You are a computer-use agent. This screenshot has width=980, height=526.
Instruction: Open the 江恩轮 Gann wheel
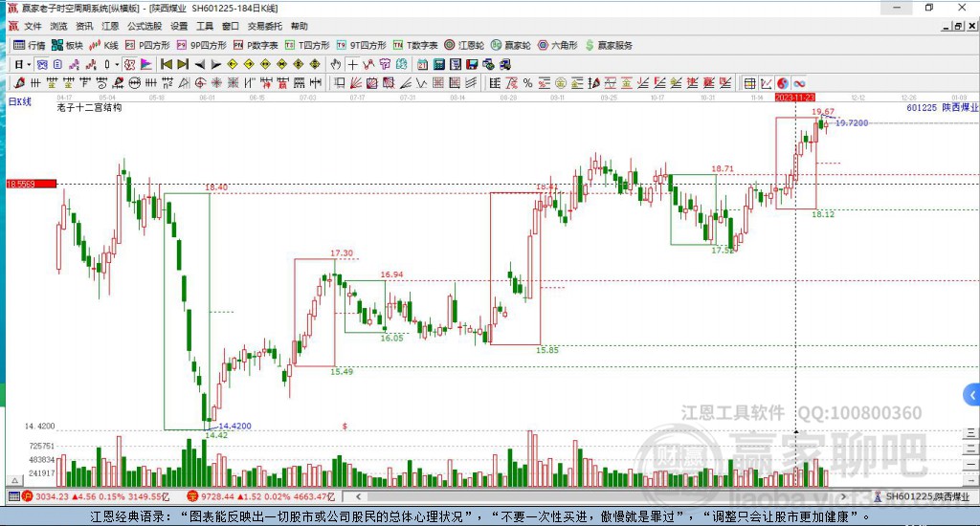pos(464,45)
